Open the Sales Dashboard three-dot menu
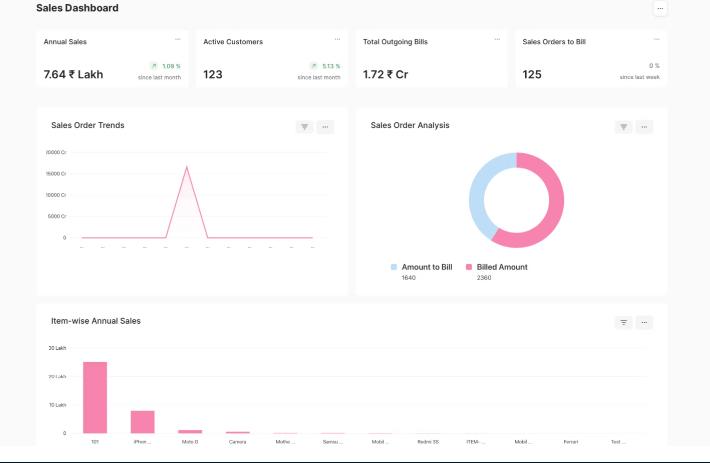 coord(660,9)
